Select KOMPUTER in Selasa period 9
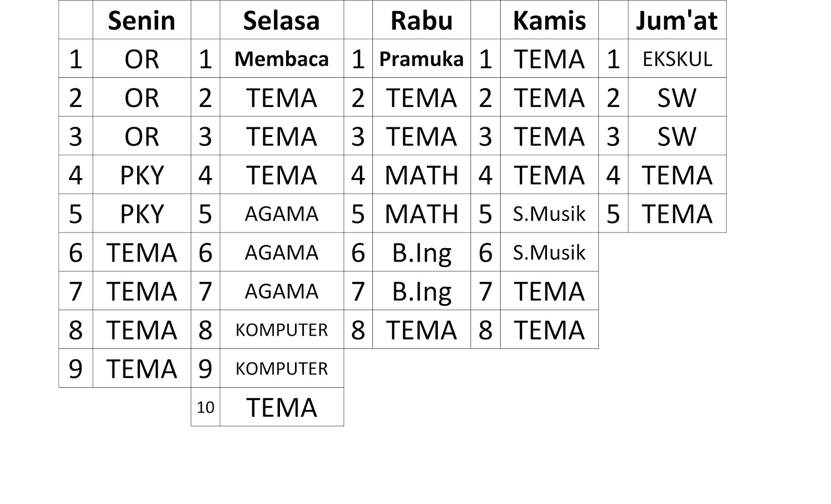Viewport: 831px width, 504px height. pos(281,369)
